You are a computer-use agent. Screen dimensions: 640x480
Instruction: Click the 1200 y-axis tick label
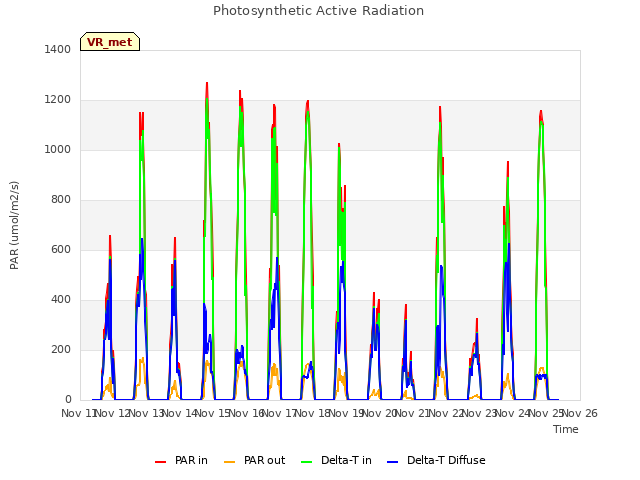coord(58,100)
